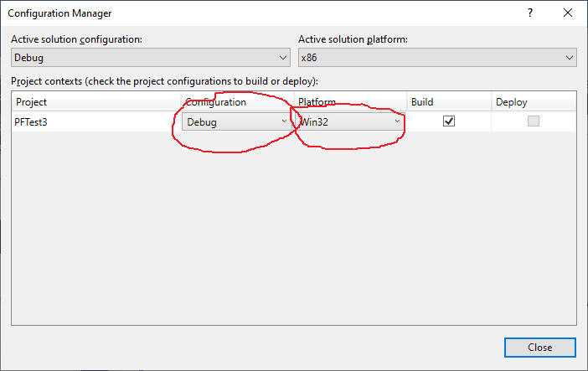The image size is (588, 371).
Task: Select the Deploy column header
Action: [511, 102]
